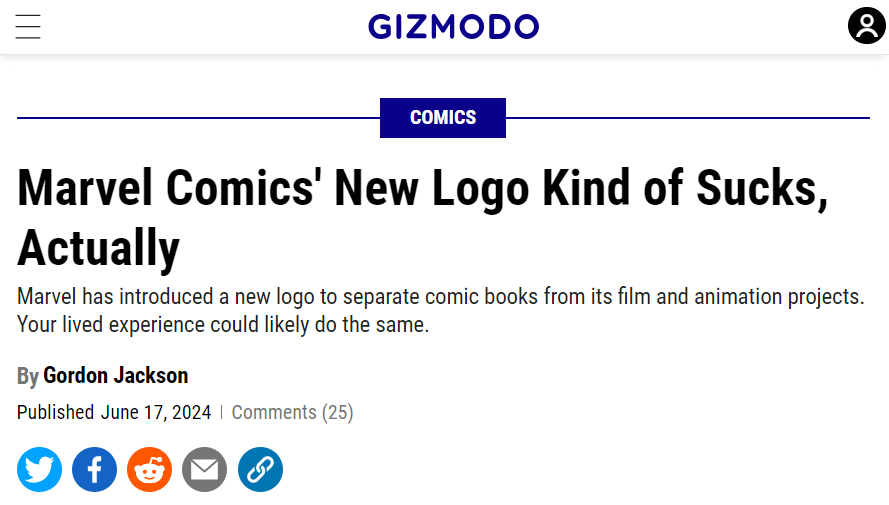Open the COMICS category tag

coord(443,118)
